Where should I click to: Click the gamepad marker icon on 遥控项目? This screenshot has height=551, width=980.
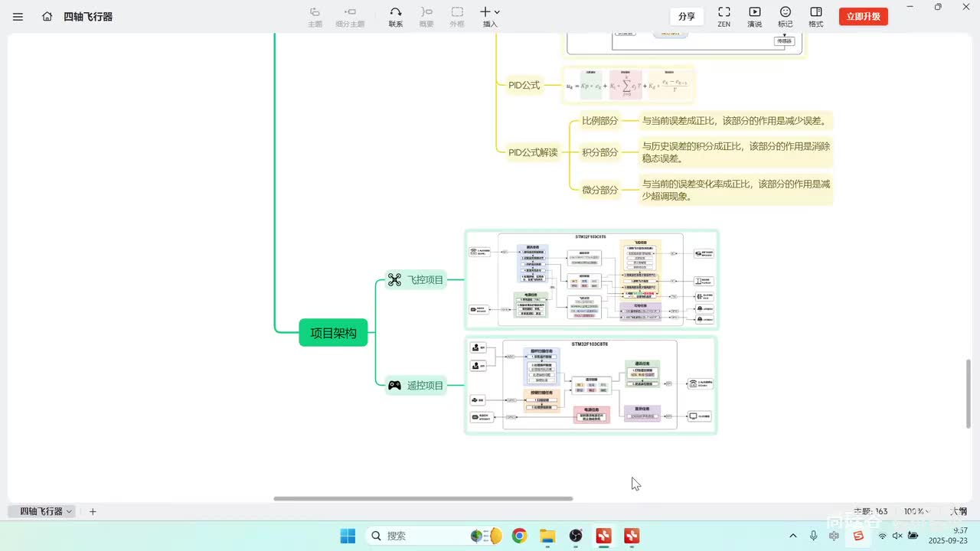pyautogui.click(x=394, y=386)
